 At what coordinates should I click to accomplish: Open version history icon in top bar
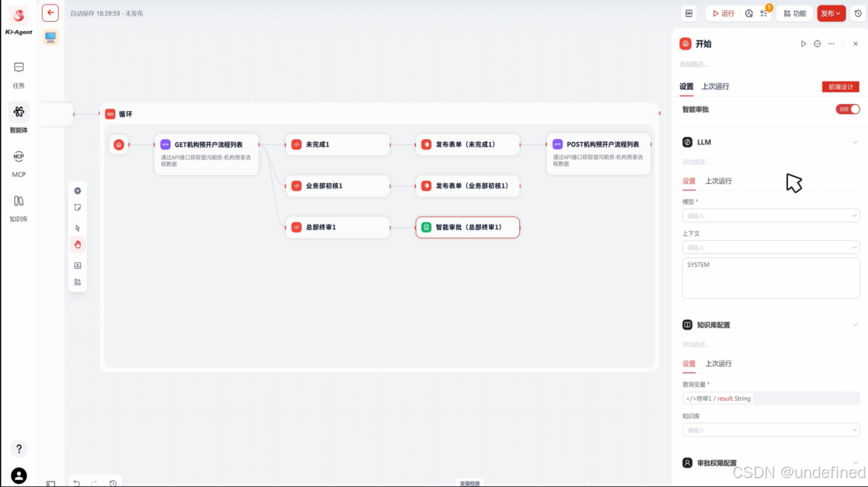(x=858, y=13)
